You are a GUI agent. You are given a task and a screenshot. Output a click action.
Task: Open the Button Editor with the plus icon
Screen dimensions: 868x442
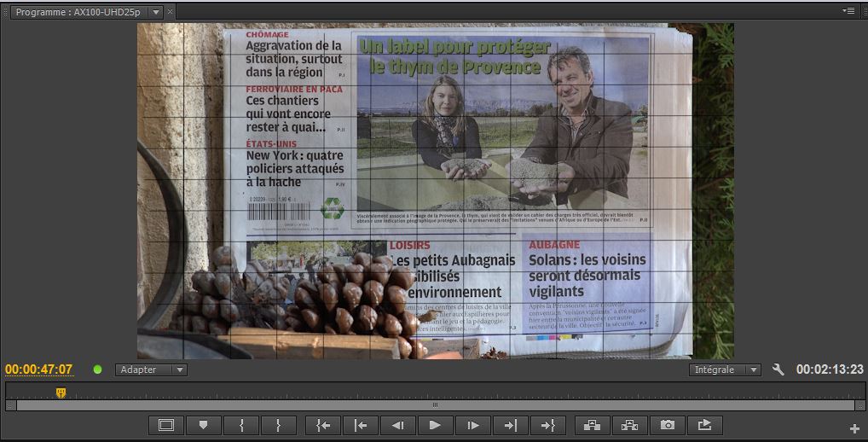point(854,428)
